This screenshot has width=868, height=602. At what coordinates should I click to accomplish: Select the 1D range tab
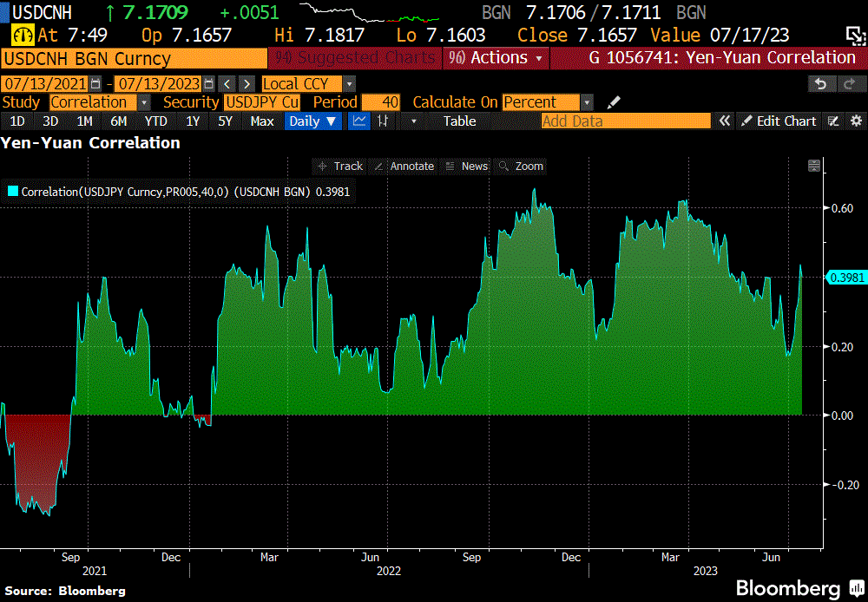pyautogui.click(x=17, y=121)
